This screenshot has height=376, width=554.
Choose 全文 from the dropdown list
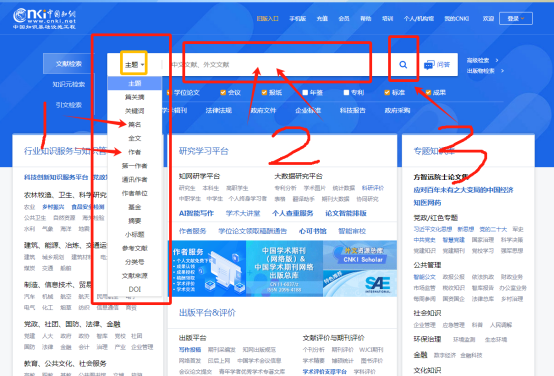[x=135, y=138]
